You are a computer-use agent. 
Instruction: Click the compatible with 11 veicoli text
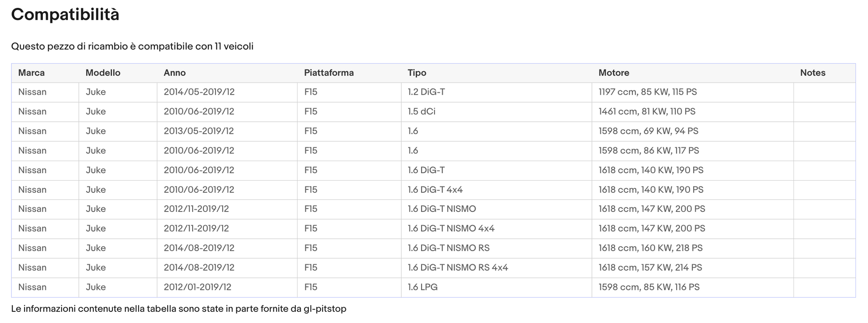tap(132, 46)
